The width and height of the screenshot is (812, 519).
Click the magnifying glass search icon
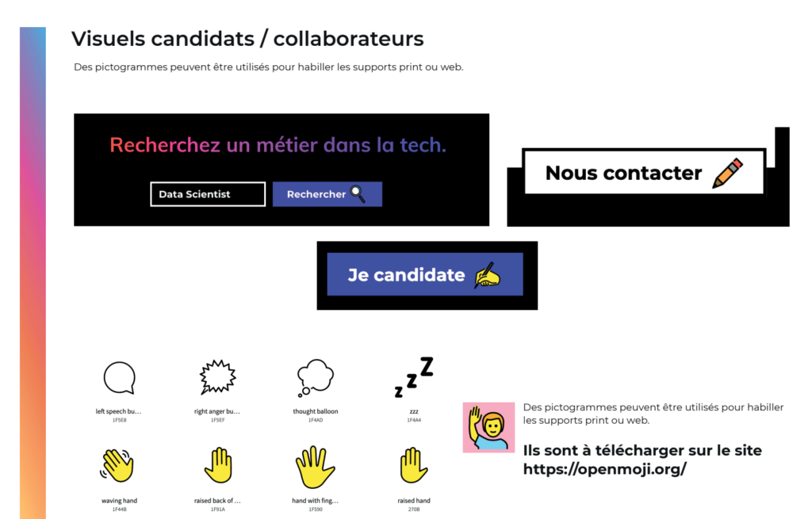(358, 193)
